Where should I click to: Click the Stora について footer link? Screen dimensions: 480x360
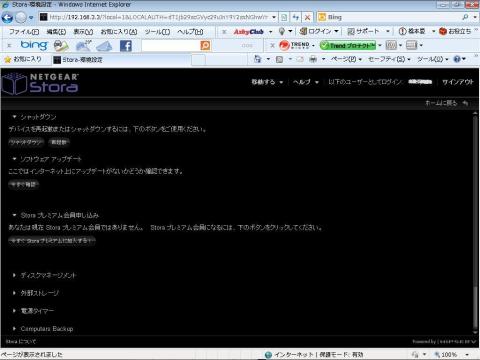(21, 342)
